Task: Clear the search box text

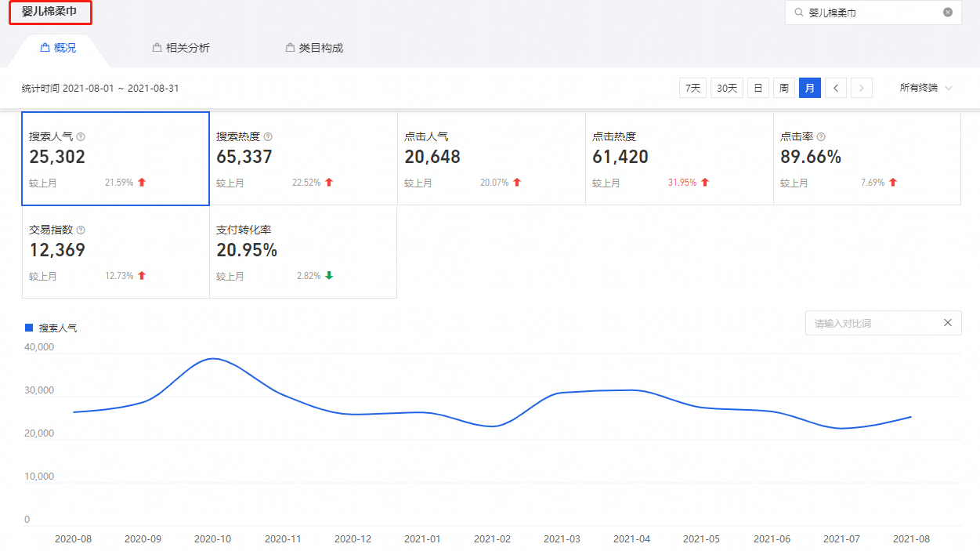Action: pyautogui.click(x=947, y=13)
